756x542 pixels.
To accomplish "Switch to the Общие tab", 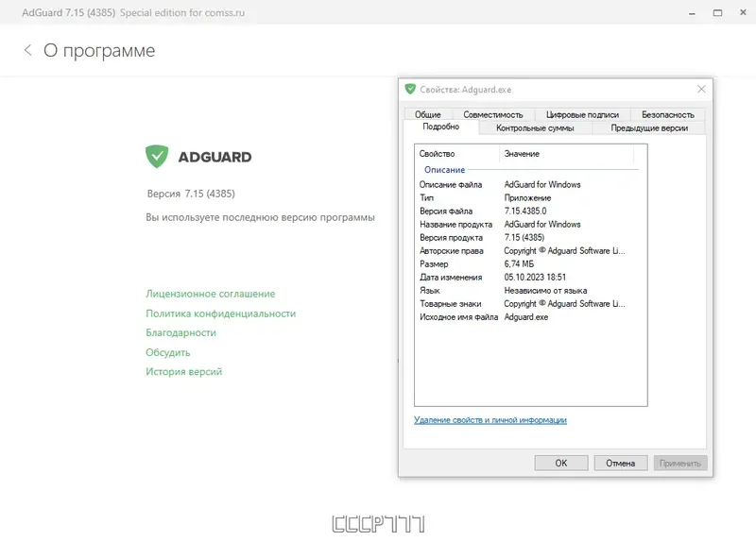I will click(428, 114).
